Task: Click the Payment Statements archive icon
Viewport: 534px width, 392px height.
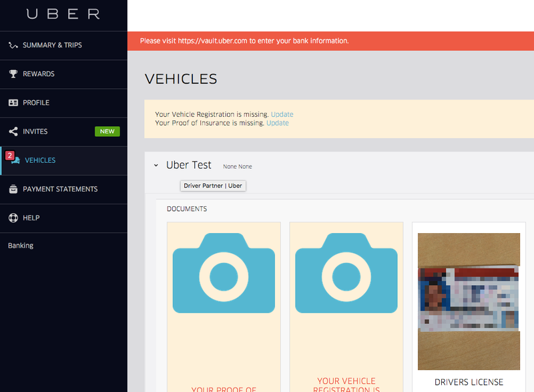Action: (13, 189)
